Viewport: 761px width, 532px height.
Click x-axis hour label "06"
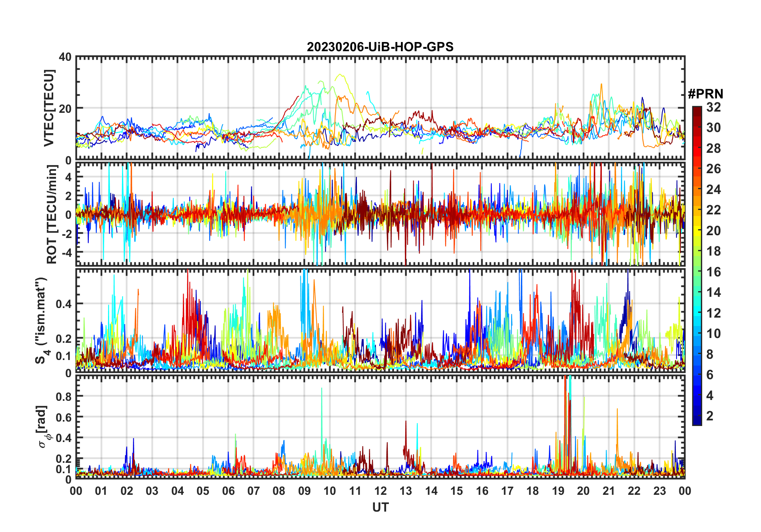[x=228, y=491]
